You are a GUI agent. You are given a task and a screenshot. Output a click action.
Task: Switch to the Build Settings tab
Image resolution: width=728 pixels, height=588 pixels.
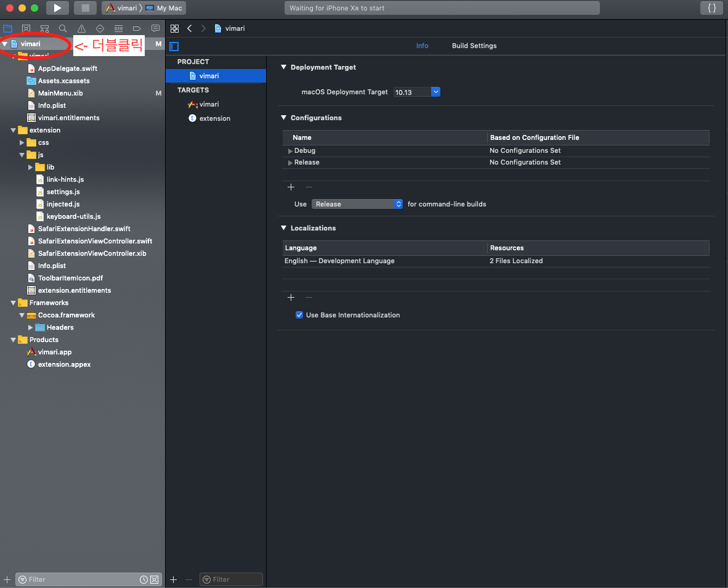coord(474,46)
